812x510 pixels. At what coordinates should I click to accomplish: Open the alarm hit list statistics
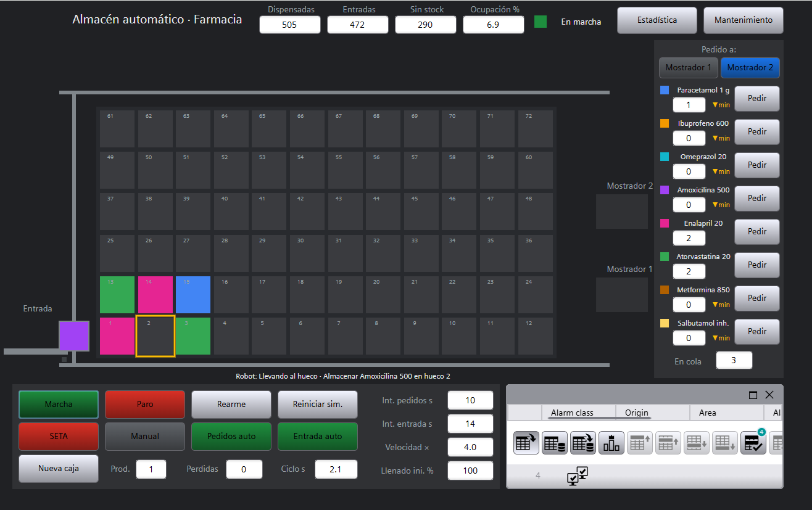coord(611,442)
